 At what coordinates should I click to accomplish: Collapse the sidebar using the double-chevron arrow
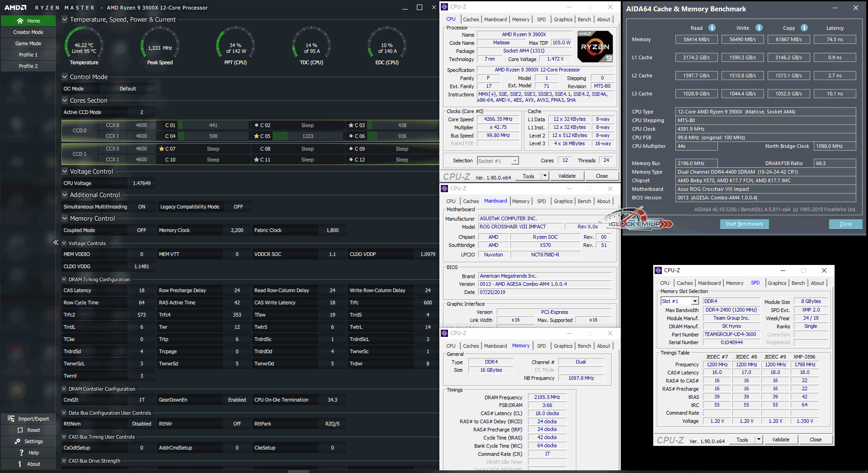click(56, 242)
